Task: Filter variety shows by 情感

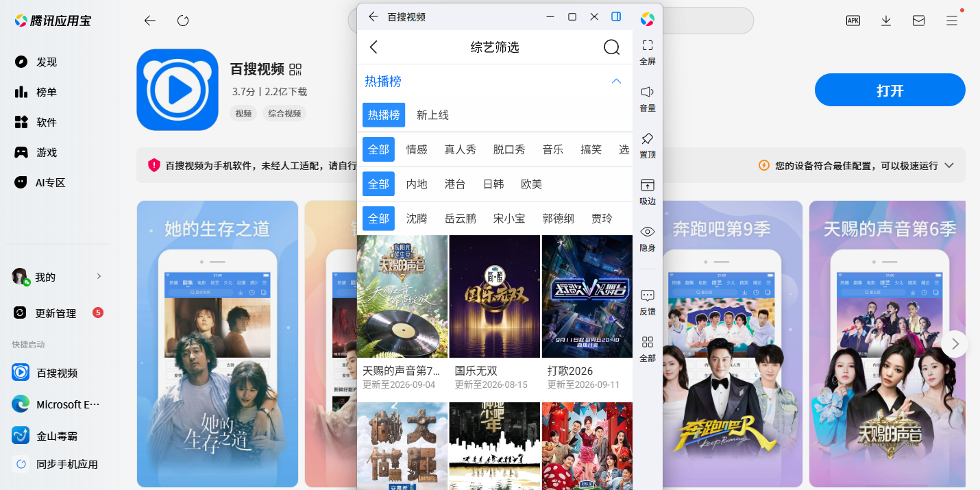Action: (417, 149)
